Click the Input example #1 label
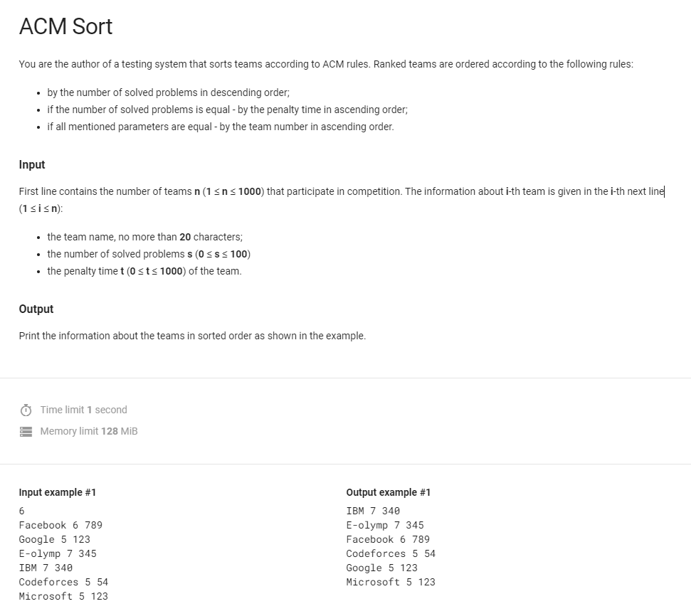This screenshot has width=691, height=616. coord(58,492)
